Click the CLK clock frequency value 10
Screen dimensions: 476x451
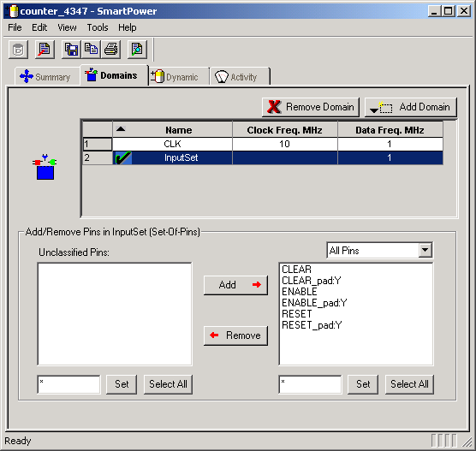coord(285,144)
